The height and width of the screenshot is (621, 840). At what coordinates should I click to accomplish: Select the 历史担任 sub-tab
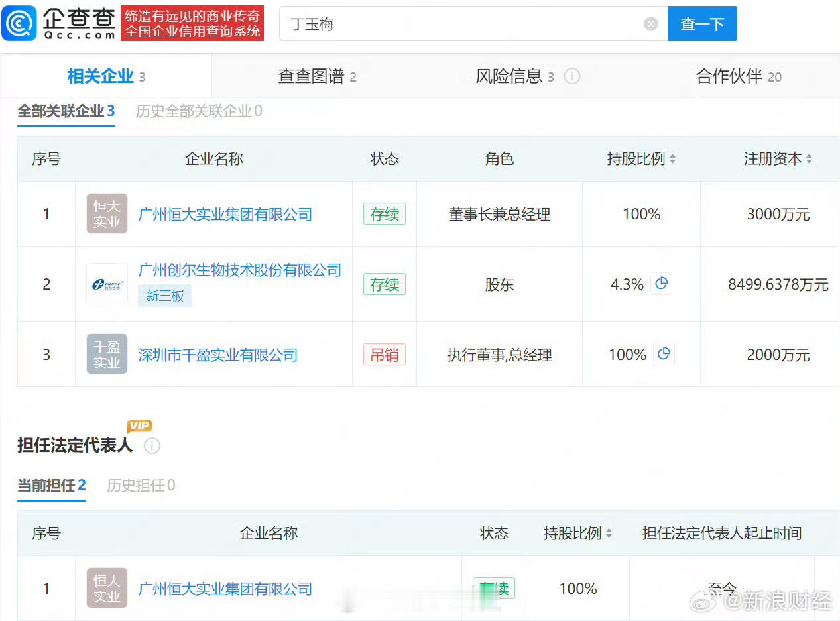141,486
